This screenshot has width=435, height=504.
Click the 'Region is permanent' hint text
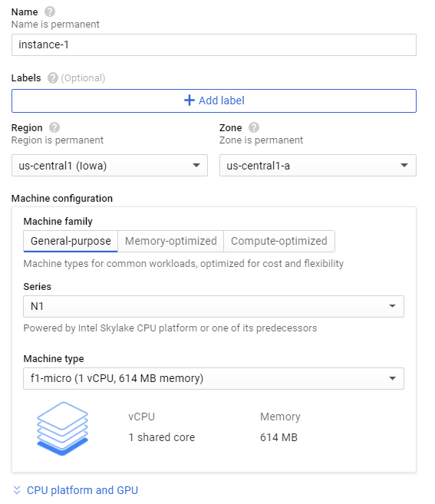(58, 140)
